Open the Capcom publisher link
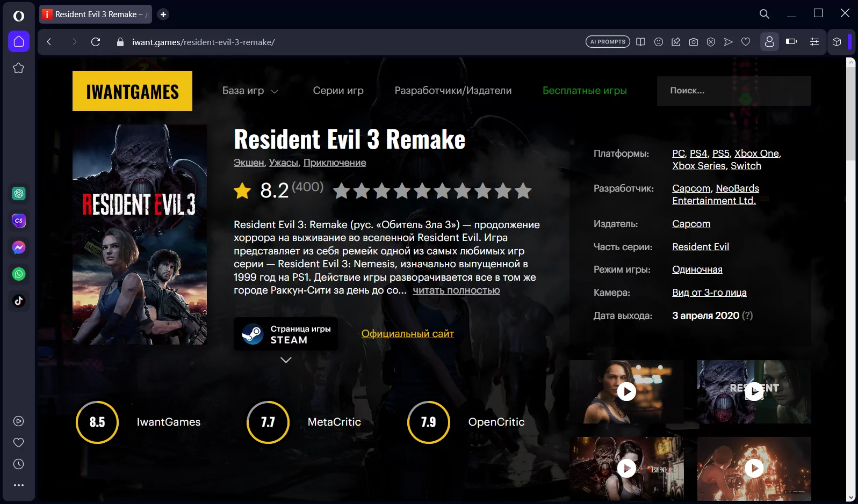Viewport: 858px width, 504px height. (x=691, y=224)
